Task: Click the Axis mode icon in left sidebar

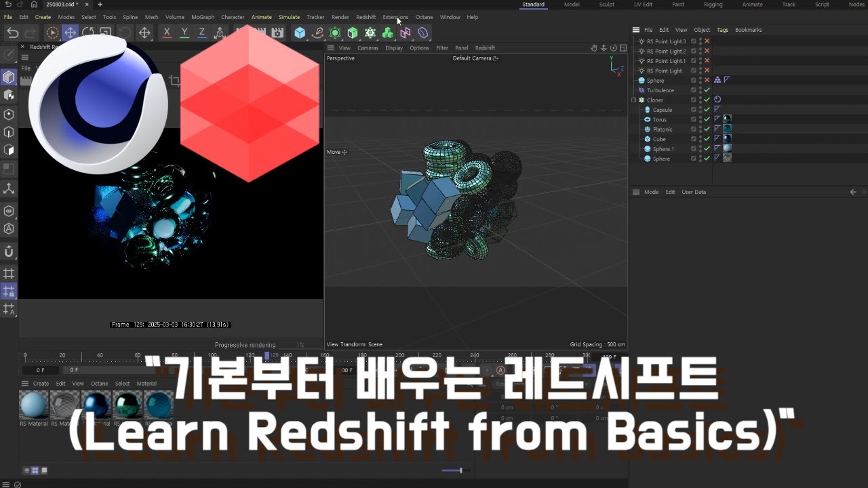Action: coord(9,188)
